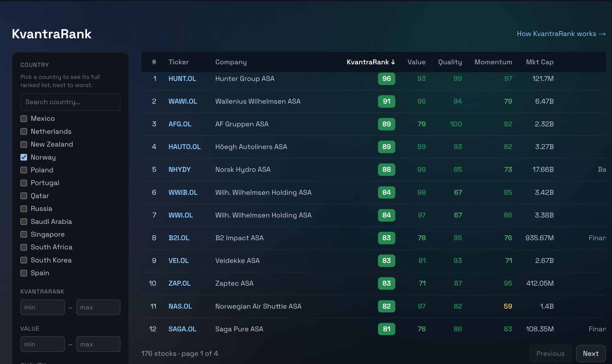Click the Norsk Hydro ASA company name
The height and width of the screenshot is (364, 612).
point(243,169)
